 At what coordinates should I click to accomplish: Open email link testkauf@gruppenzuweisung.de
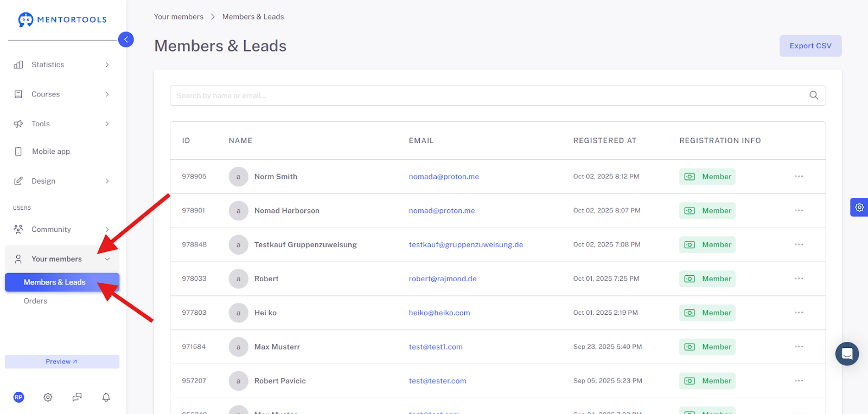pyautogui.click(x=466, y=245)
